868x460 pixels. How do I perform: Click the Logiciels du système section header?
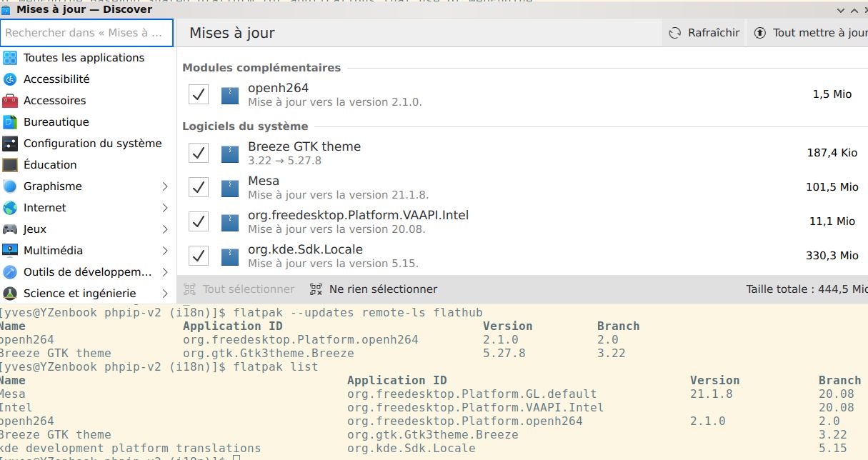[245, 126]
